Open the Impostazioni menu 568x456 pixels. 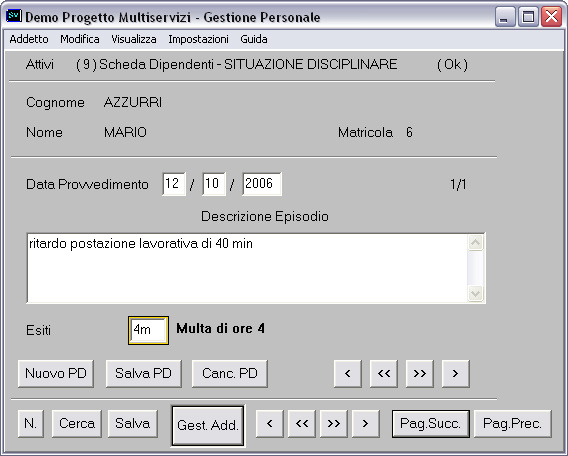click(x=198, y=39)
